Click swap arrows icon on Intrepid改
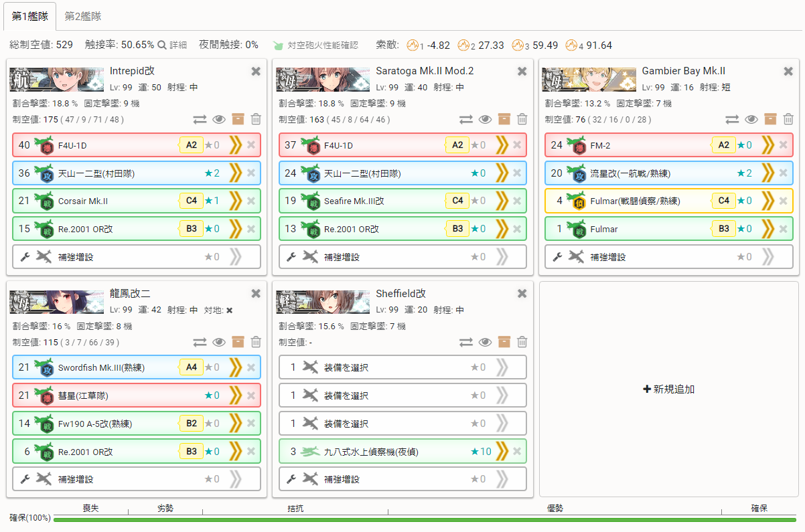This screenshot has height=532, width=805. coord(200,119)
